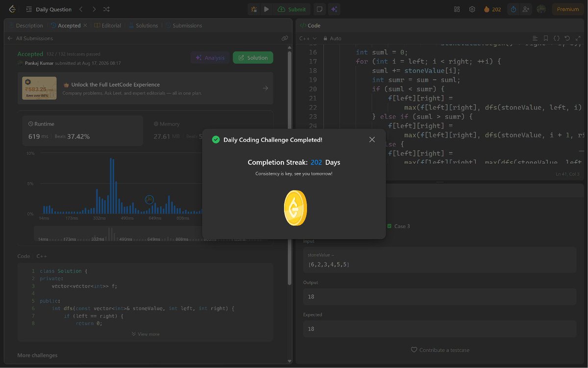This screenshot has height=368, width=588.
Task: Click the green Solution button
Action: (253, 58)
